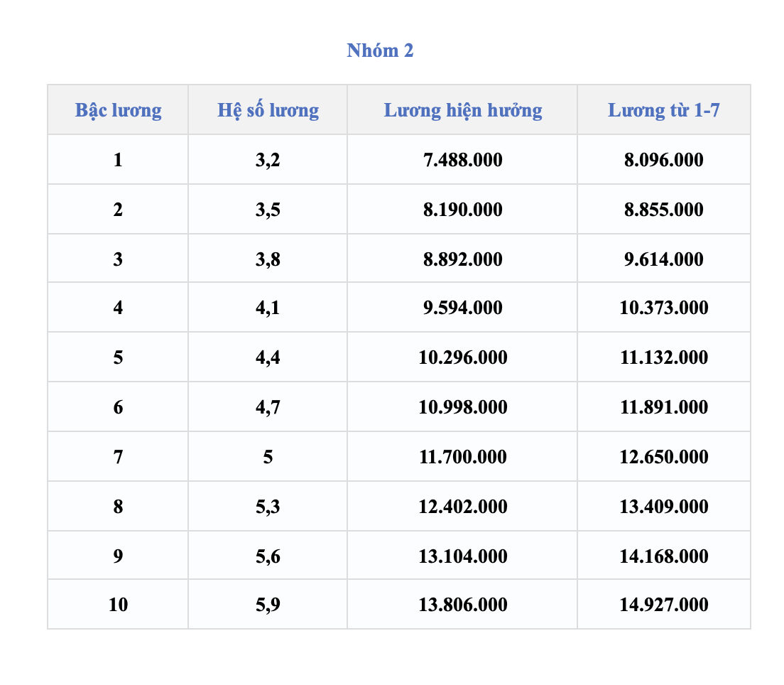784x685 pixels.
Task: Select the coefficient cell 4,4
Action: coord(268,357)
